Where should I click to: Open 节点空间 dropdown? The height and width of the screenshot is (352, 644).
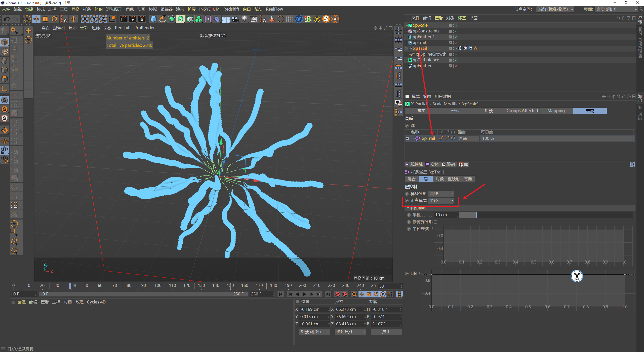555,9
